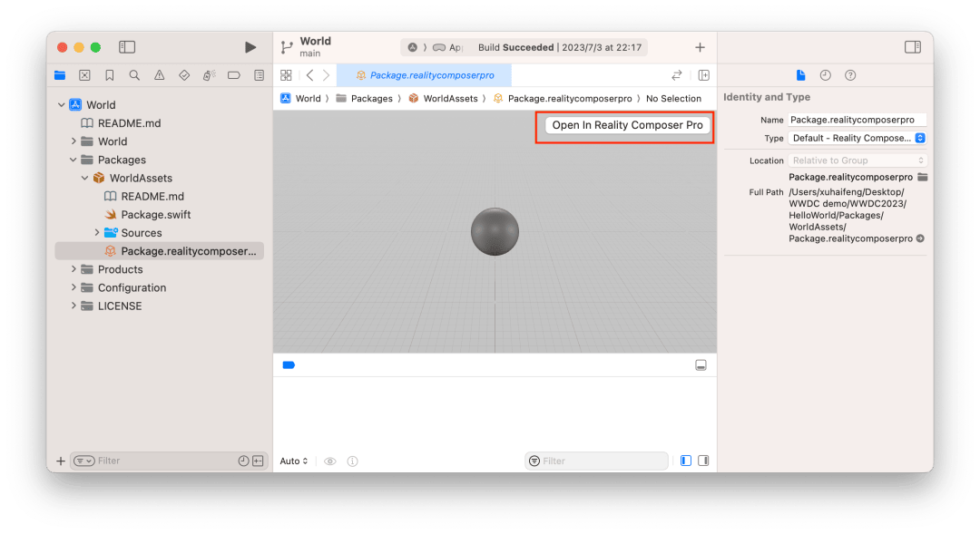The image size is (980, 534).
Task: Open the Package.realitycomposerpro editor tab
Action: 425,75
